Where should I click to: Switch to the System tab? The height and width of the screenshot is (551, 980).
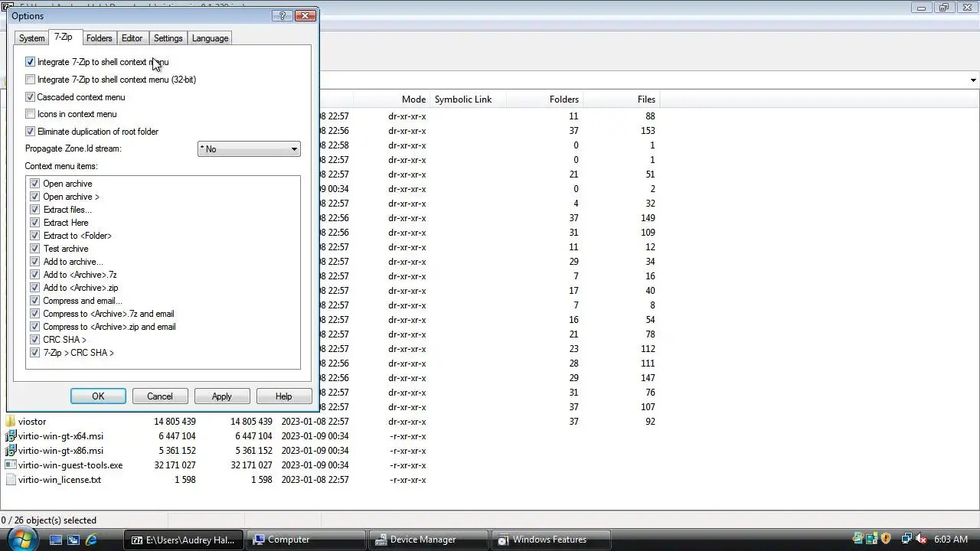[31, 38]
